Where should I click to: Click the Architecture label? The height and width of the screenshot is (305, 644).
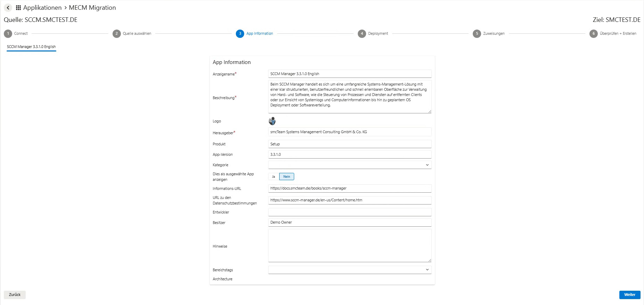coord(223,279)
